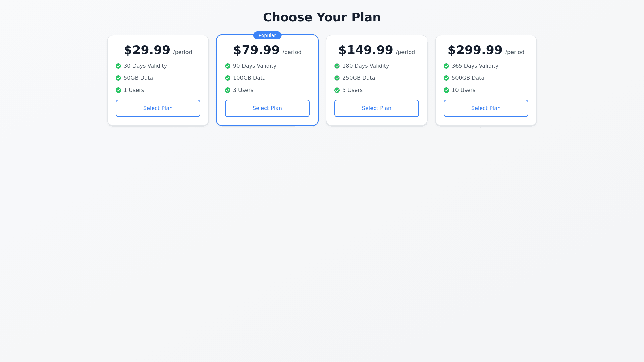Click the $79.99 price text

tap(257, 50)
